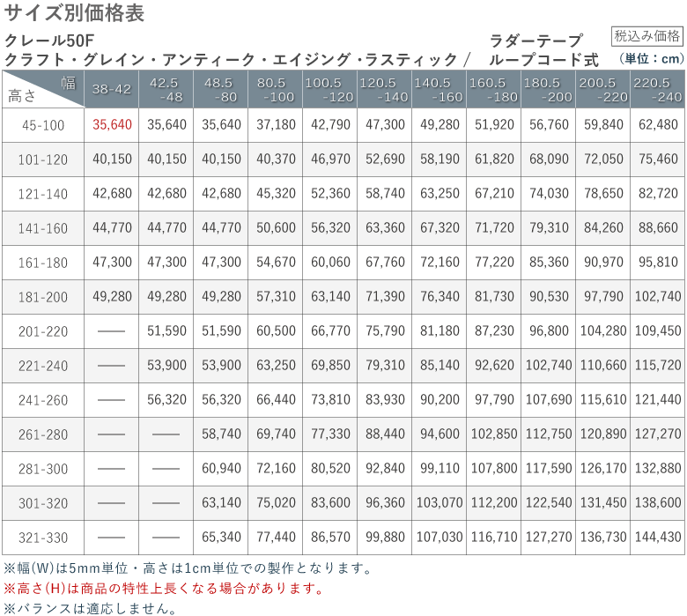Click the 95,810 price cell

coord(658,263)
